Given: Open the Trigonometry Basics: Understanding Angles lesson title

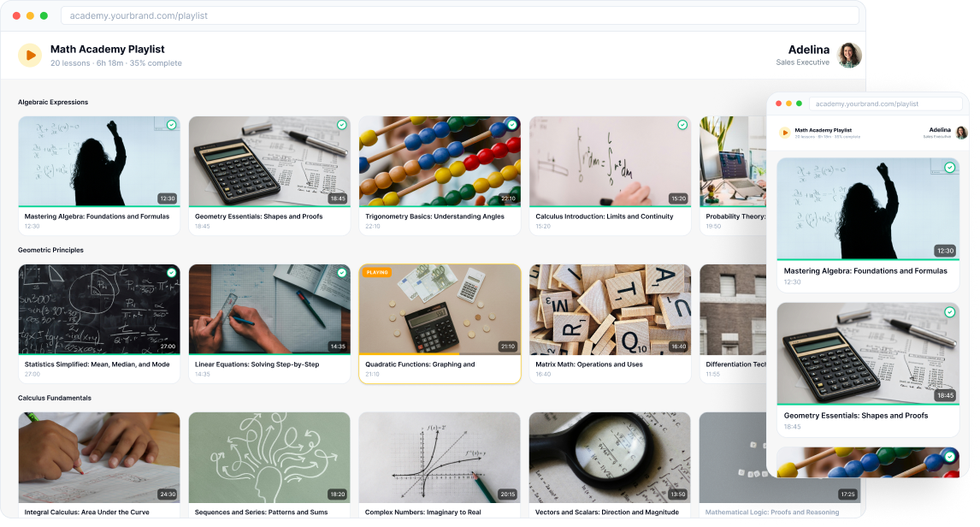Looking at the screenshot, I should pos(434,216).
